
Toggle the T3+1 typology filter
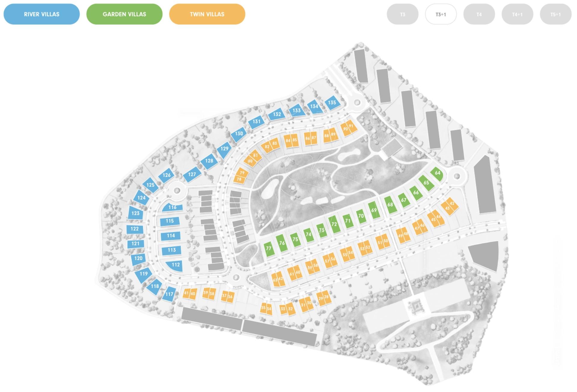pyautogui.click(x=441, y=14)
